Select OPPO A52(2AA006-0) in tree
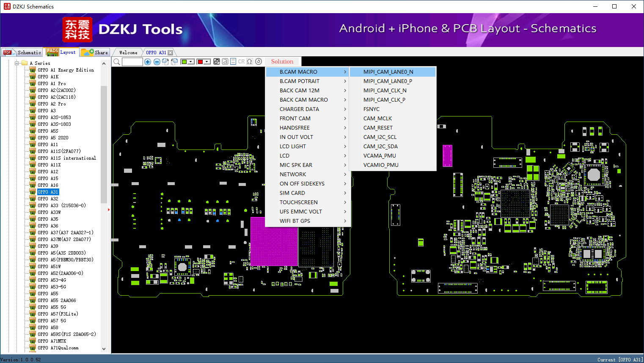 tap(61, 273)
